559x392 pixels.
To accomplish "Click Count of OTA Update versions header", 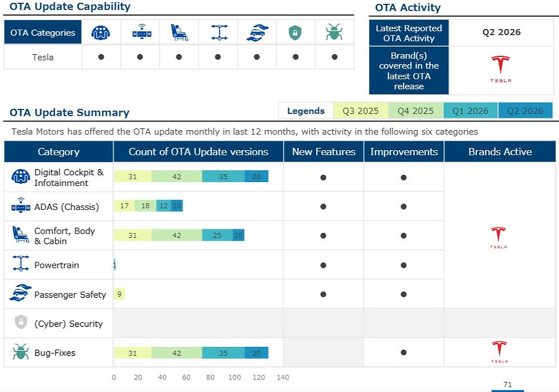I will 199,152.
